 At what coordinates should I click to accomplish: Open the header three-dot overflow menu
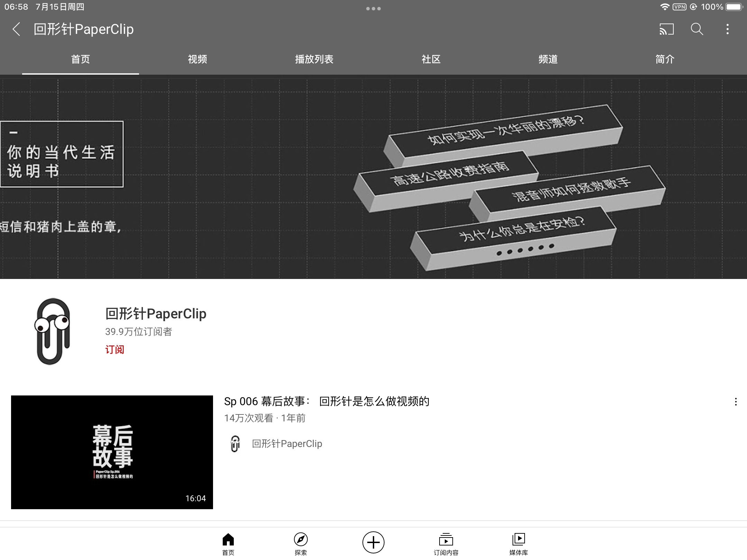pos(728,29)
